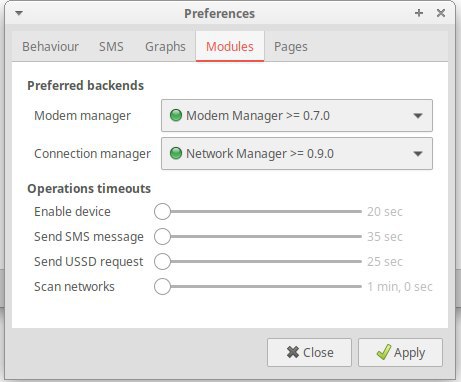Open the Graphs tab

click(165, 46)
